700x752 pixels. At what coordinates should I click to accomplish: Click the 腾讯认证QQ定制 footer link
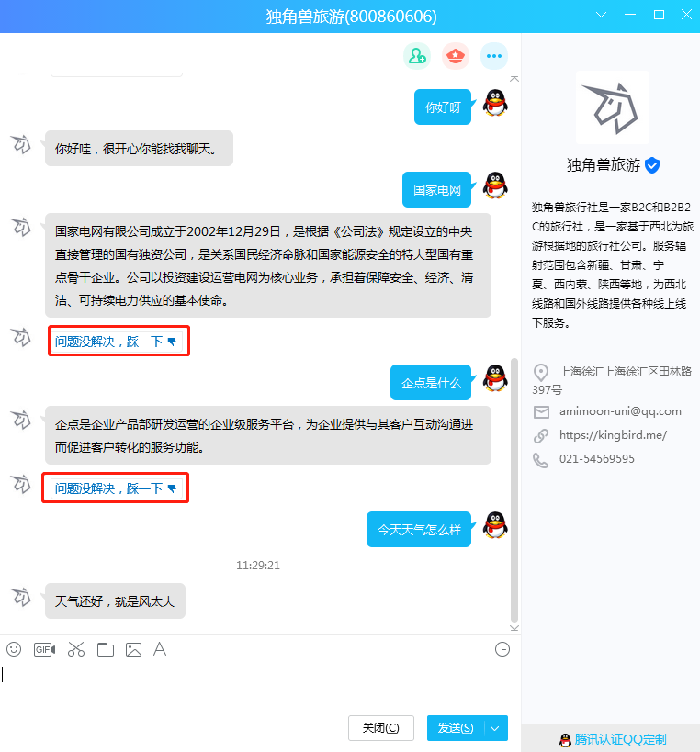[613, 739]
